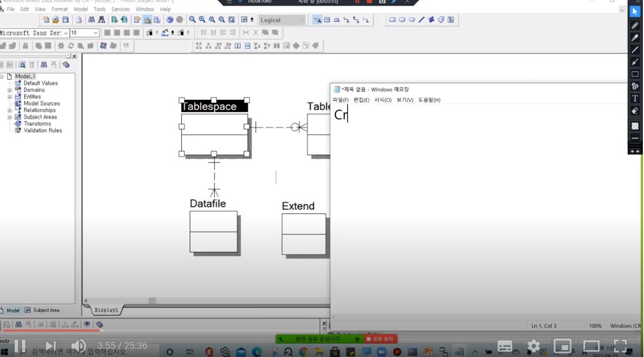
Task: Select the straight line annotation tool
Action: [635, 50]
